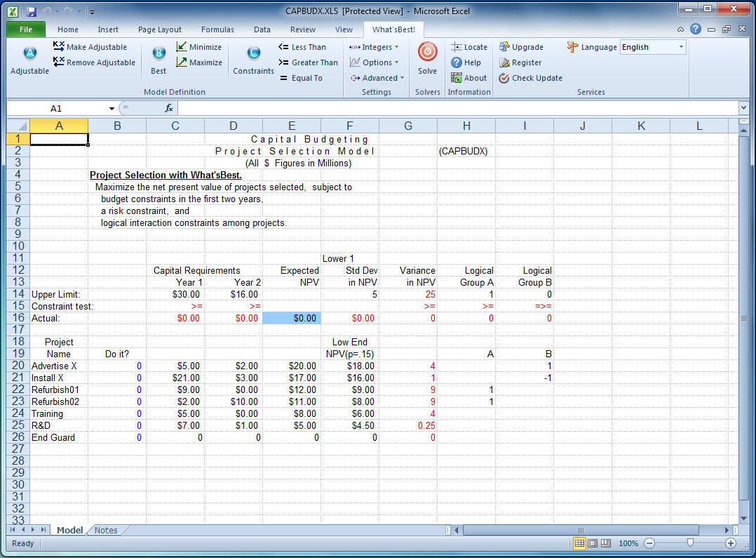Open the Notes sheet tab
The width and height of the screenshot is (756, 558).
tap(106, 530)
